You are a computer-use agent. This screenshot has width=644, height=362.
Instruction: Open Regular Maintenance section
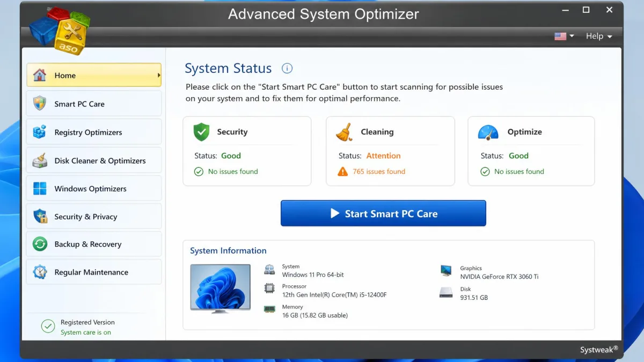point(94,272)
